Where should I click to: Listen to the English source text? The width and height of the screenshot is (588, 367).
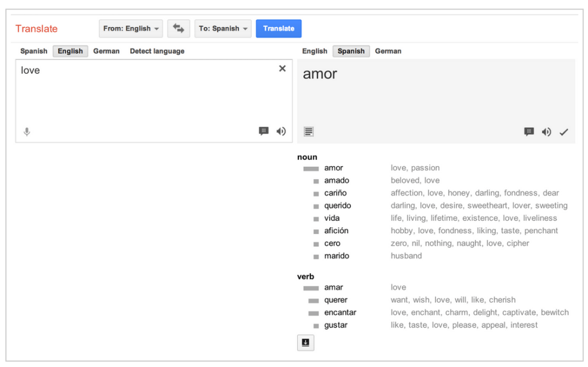(x=281, y=131)
